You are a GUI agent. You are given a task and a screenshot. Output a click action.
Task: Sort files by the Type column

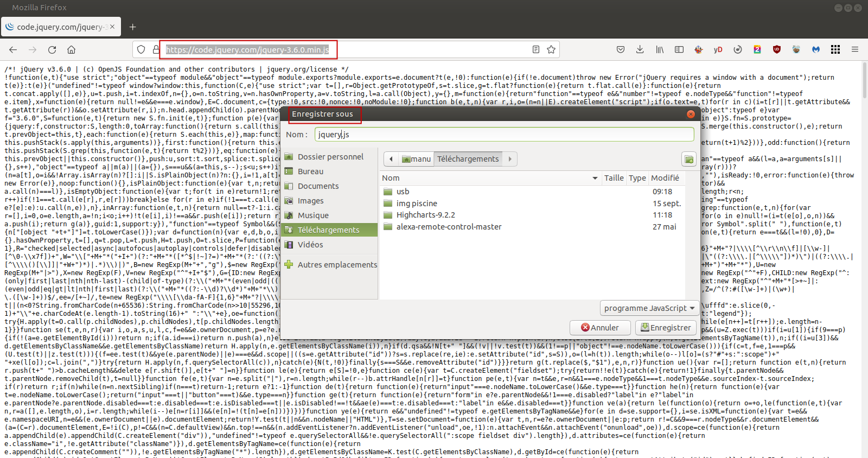tap(637, 178)
